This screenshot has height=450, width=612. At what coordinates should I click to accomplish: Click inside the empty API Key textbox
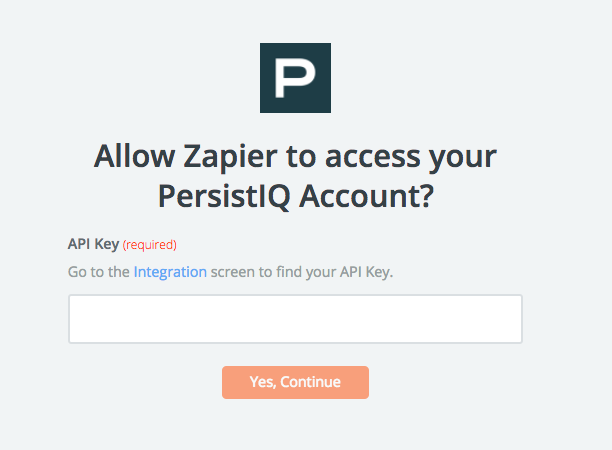(295, 319)
